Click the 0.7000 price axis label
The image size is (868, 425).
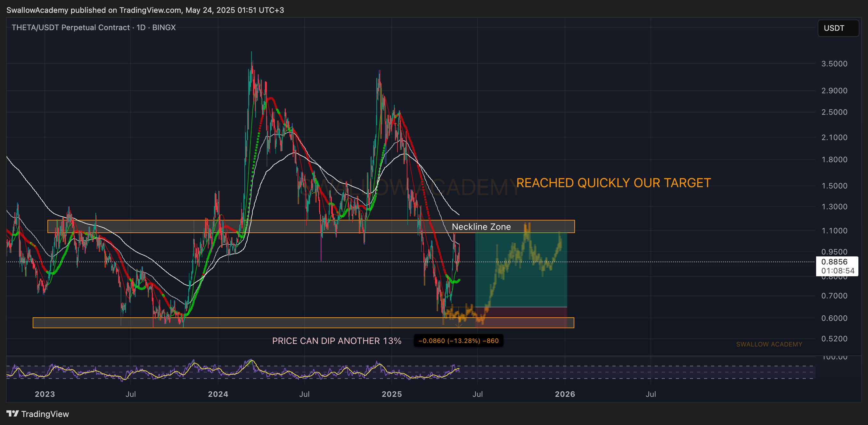tap(834, 296)
